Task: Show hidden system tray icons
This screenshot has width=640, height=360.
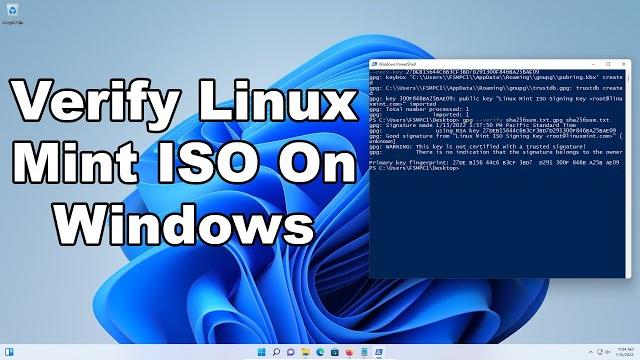Action: click(x=590, y=352)
